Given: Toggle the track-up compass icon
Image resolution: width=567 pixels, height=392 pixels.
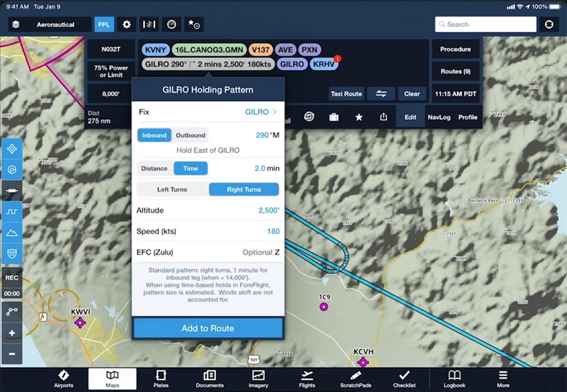Looking at the screenshot, I should [12, 170].
